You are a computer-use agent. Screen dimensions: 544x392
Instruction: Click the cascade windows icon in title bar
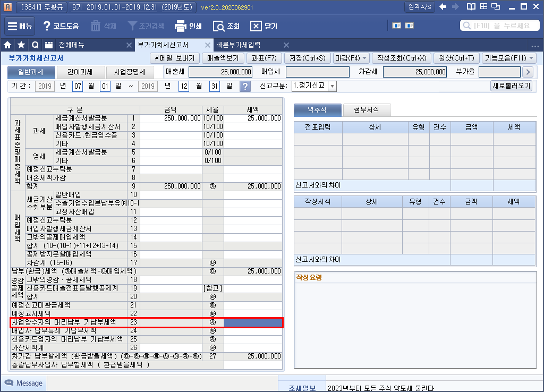(x=496, y=6)
